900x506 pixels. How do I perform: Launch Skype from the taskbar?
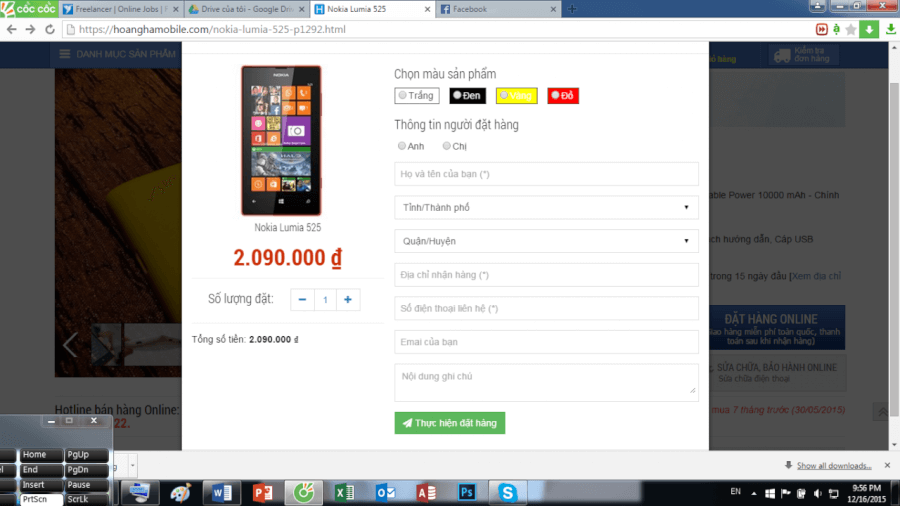(508, 492)
